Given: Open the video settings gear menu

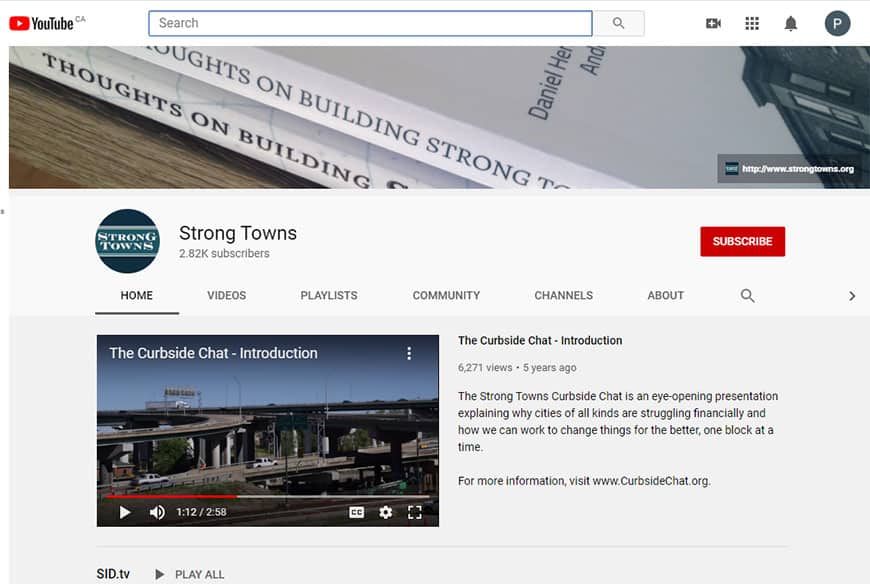Looking at the screenshot, I should (x=386, y=512).
